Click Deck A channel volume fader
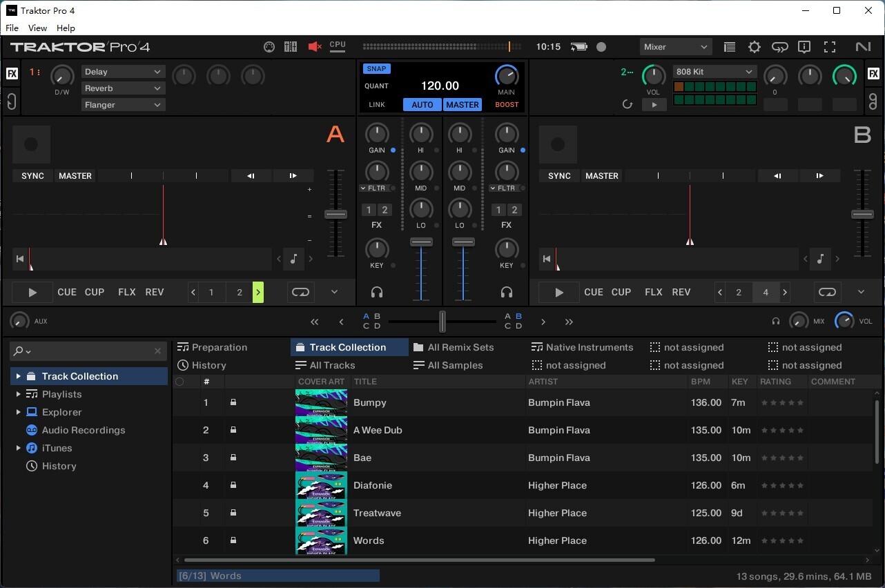This screenshot has height=588, width=885. pyautogui.click(x=421, y=242)
